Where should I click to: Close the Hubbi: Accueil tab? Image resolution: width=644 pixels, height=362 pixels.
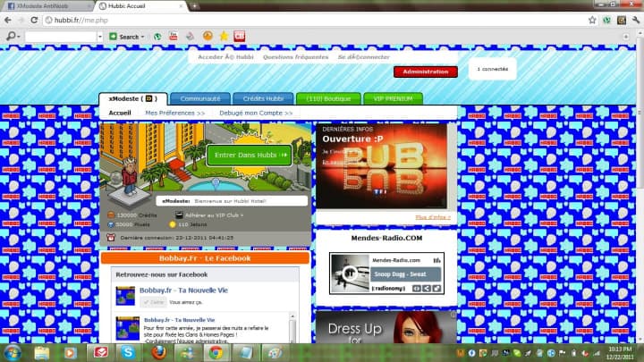point(181,6)
